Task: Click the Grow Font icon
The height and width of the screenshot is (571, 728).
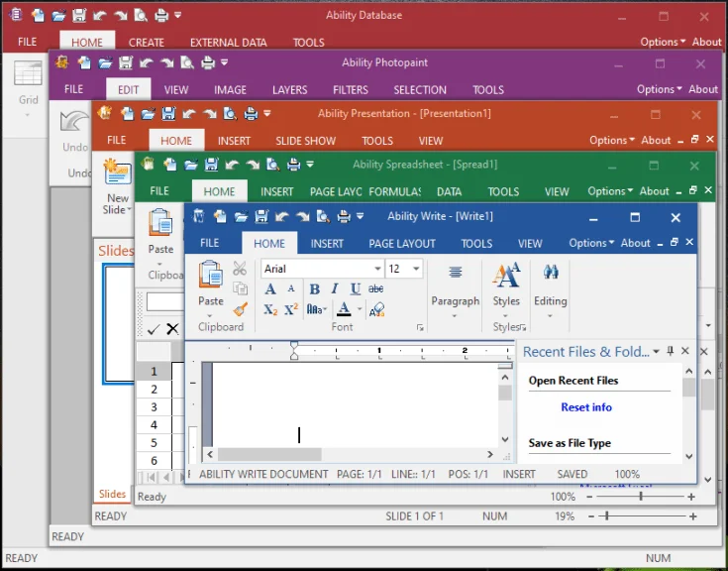Action: pyautogui.click(x=270, y=289)
